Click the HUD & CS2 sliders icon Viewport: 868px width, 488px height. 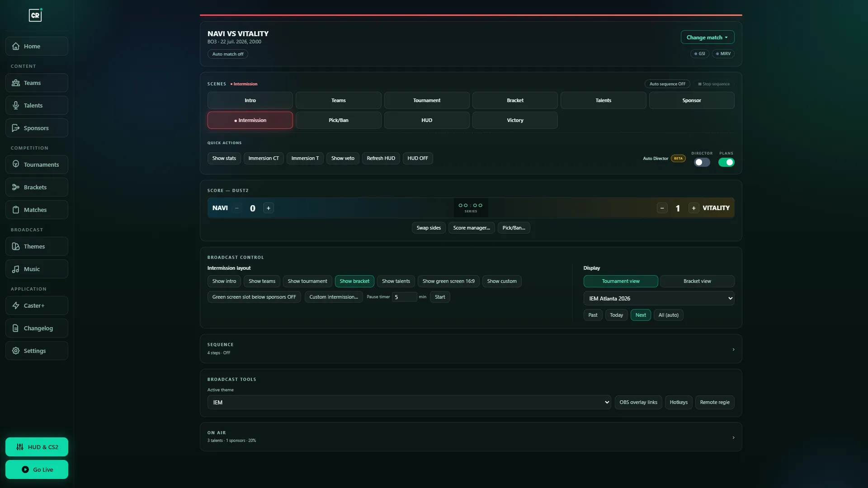point(20,447)
